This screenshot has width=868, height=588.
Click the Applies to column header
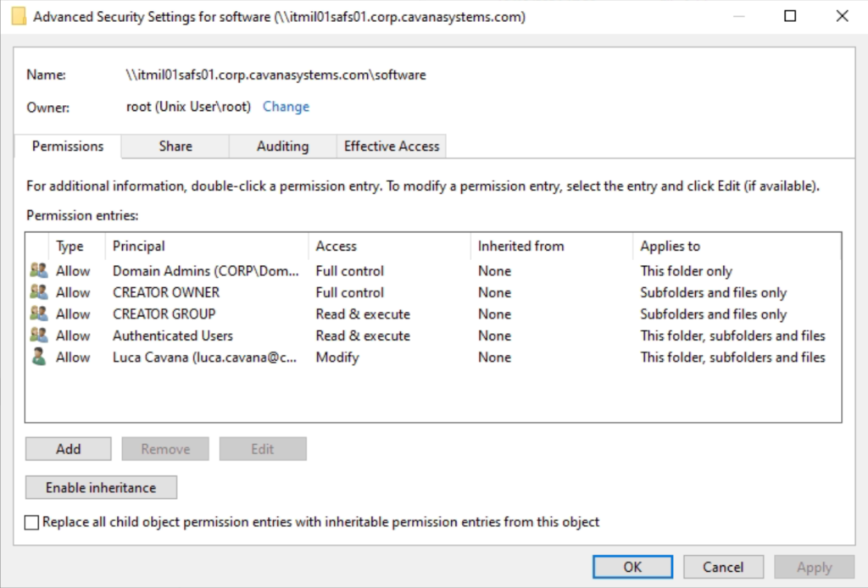point(737,246)
